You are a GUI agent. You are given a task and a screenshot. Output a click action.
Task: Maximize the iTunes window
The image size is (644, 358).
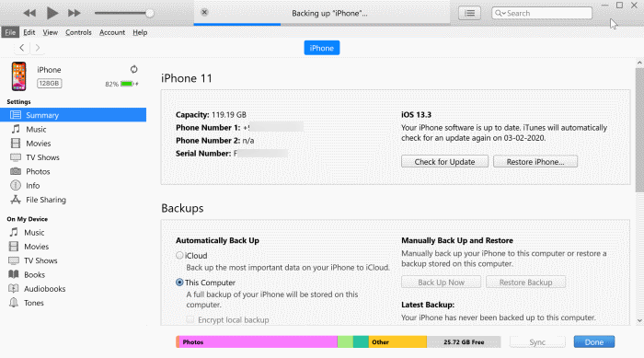(619, 6)
